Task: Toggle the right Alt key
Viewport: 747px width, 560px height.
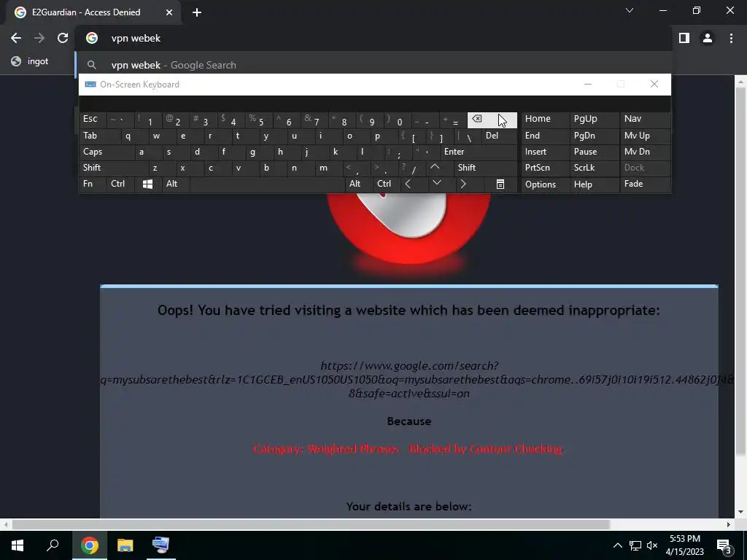Action: [358, 184]
